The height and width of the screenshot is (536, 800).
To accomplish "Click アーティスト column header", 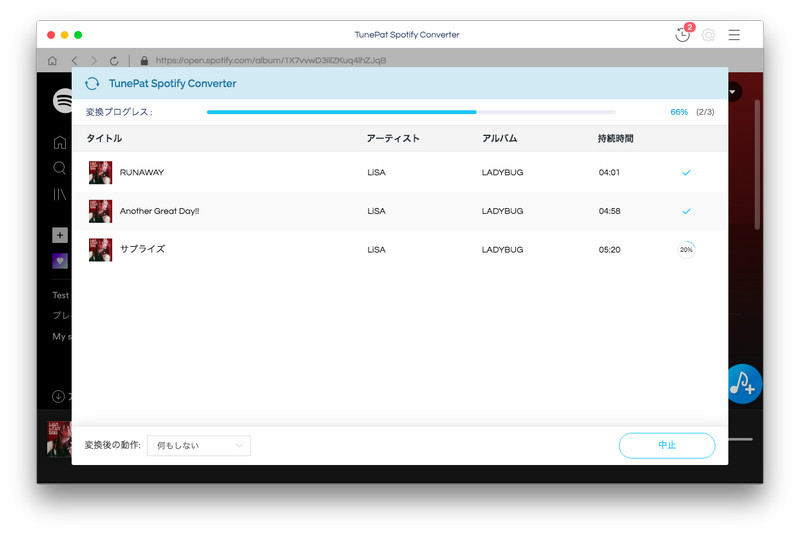I will pyautogui.click(x=393, y=139).
